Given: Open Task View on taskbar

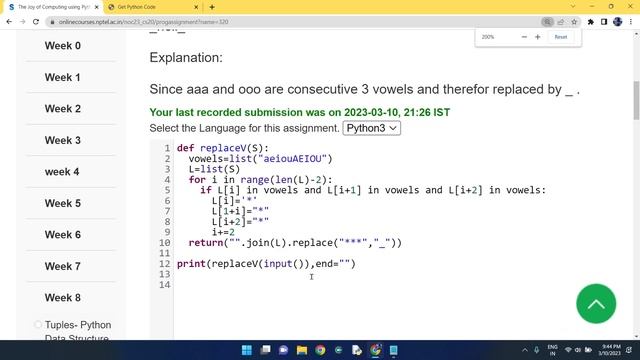Looking at the screenshot, I should 265,350.
